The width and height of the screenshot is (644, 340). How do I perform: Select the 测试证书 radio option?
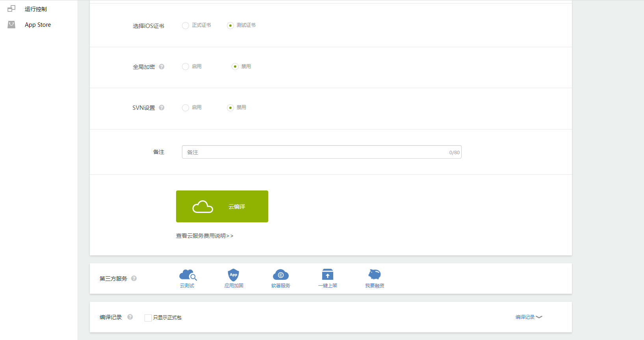pos(230,26)
